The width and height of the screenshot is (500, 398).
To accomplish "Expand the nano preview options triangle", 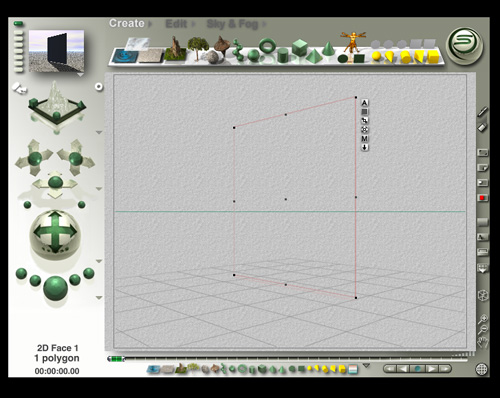I will pyautogui.click(x=80, y=75).
